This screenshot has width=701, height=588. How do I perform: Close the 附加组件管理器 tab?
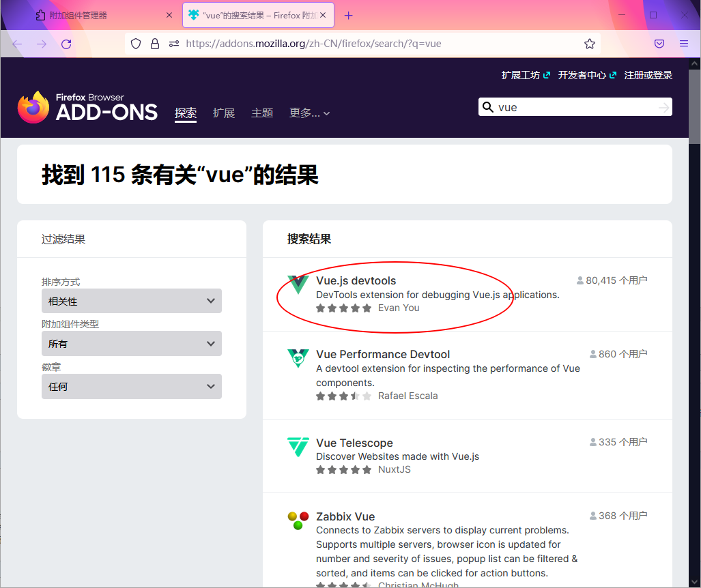169,15
